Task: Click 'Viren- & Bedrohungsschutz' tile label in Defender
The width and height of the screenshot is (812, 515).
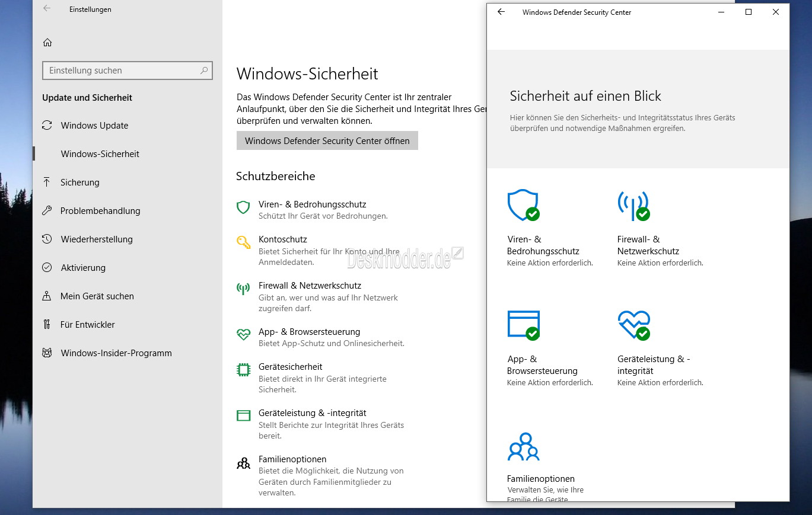Action: tap(543, 245)
